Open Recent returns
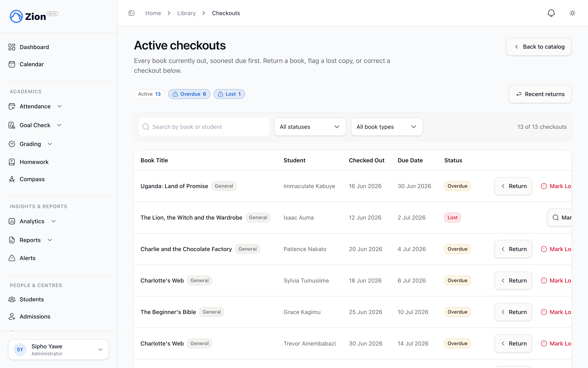The height and width of the screenshot is (368, 588). click(x=540, y=94)
